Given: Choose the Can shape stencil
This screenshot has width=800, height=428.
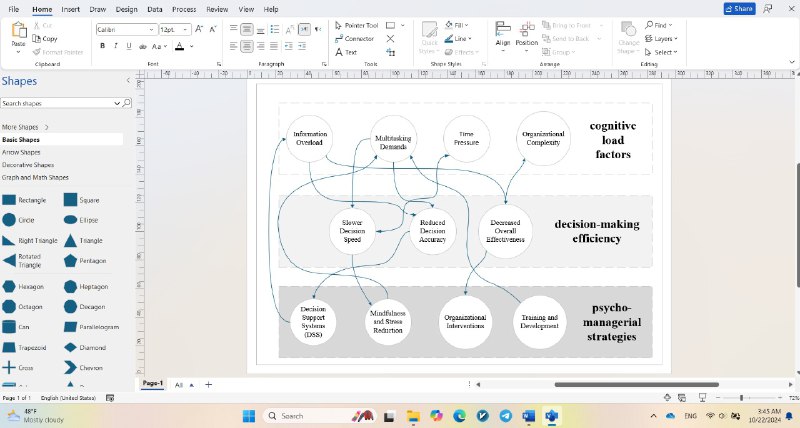Looking at the screenshot, I should [16, 327].
